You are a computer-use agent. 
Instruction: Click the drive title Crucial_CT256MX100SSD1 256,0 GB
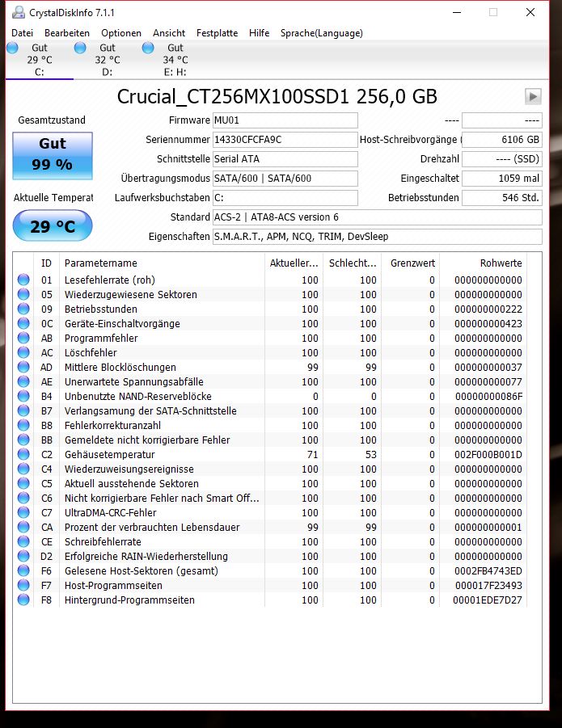277,97
